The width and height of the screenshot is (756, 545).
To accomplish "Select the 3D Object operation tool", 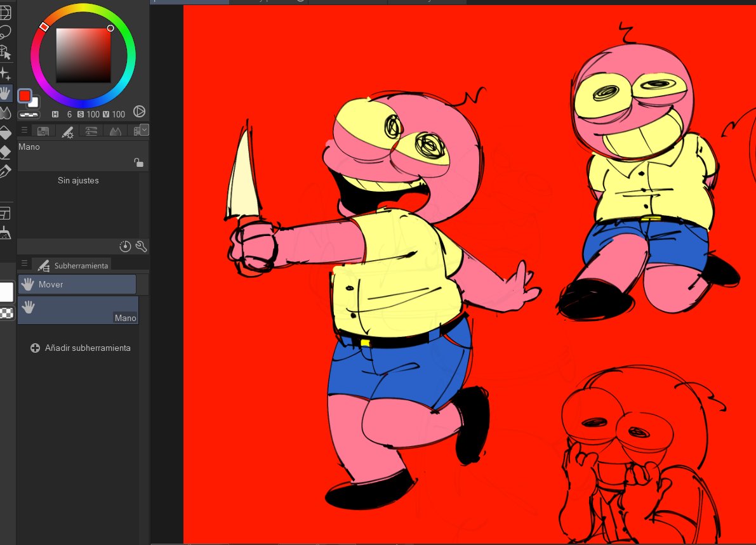I will tap(5, 52).
